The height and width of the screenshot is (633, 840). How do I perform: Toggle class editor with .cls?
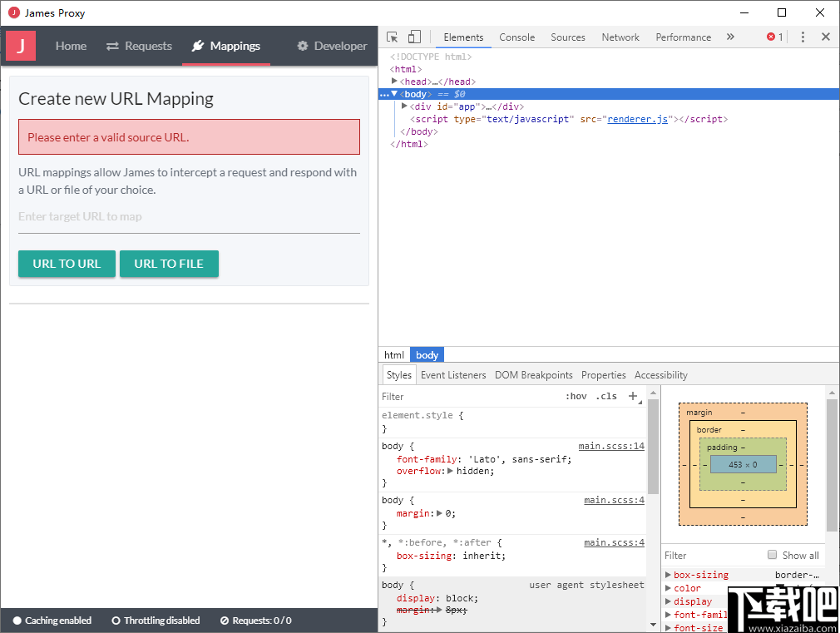point(606,396)
